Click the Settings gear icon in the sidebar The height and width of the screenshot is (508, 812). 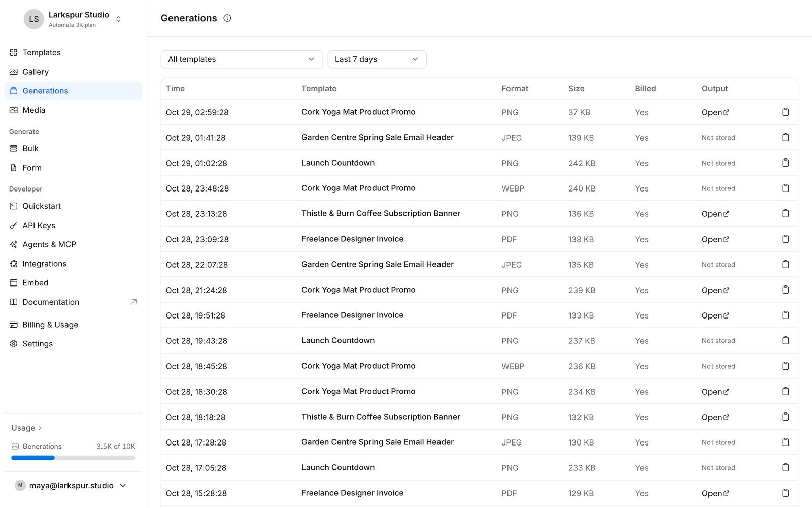pos(14,344)
